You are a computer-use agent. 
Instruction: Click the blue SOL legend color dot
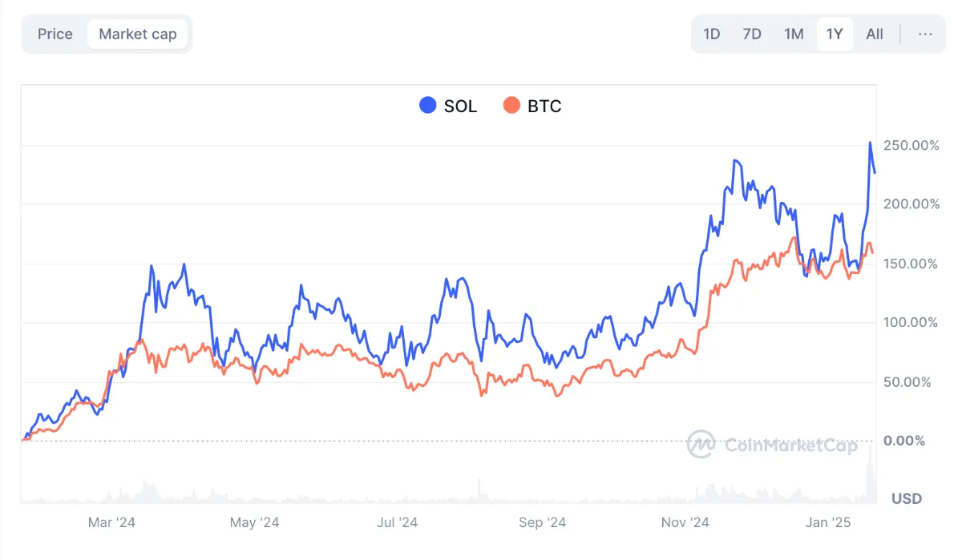click(428, 105)
